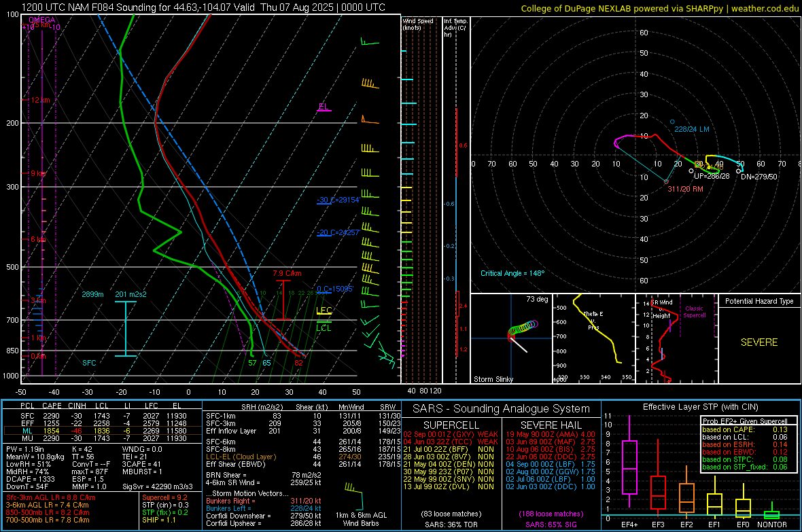Click the yellow LFC marker

(x=324, y=310)
